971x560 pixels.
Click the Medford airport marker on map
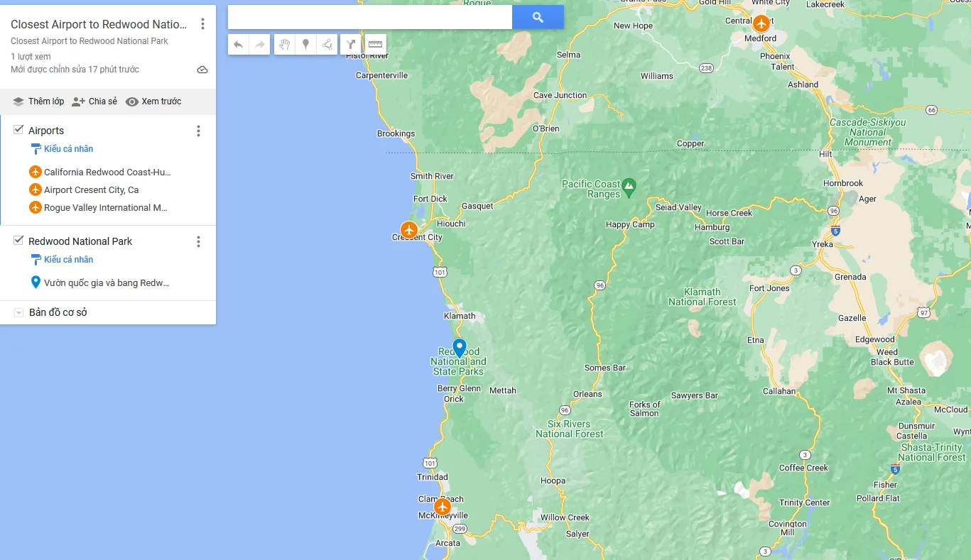pos(761,23)
